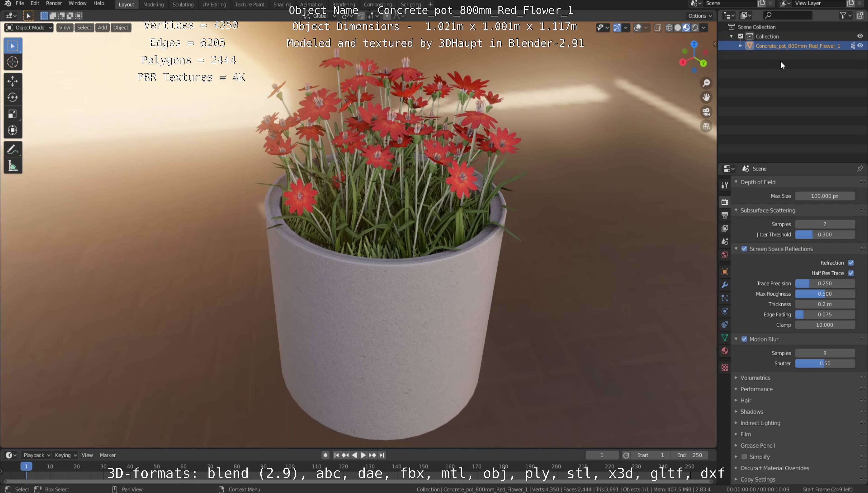Viewport: 868px width, 493px height.
Task: Open the Texture properties tab
Action: coord(724,368)
